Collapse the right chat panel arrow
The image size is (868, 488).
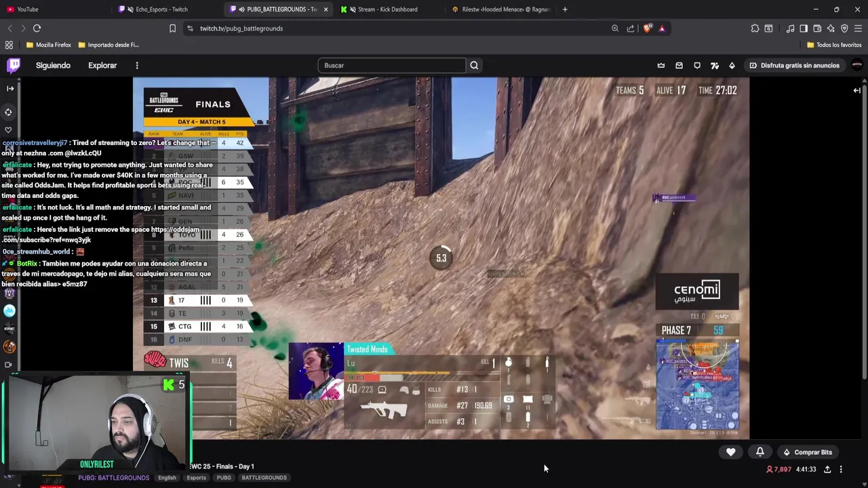pos(857,90)
